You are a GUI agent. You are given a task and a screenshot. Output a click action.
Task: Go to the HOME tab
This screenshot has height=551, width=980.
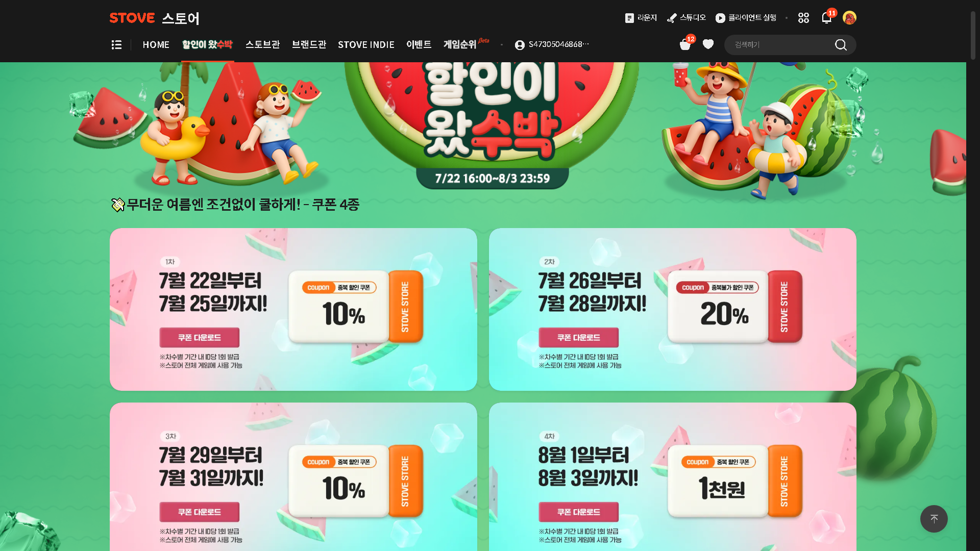pyautogui.click(x=156, y=45)
